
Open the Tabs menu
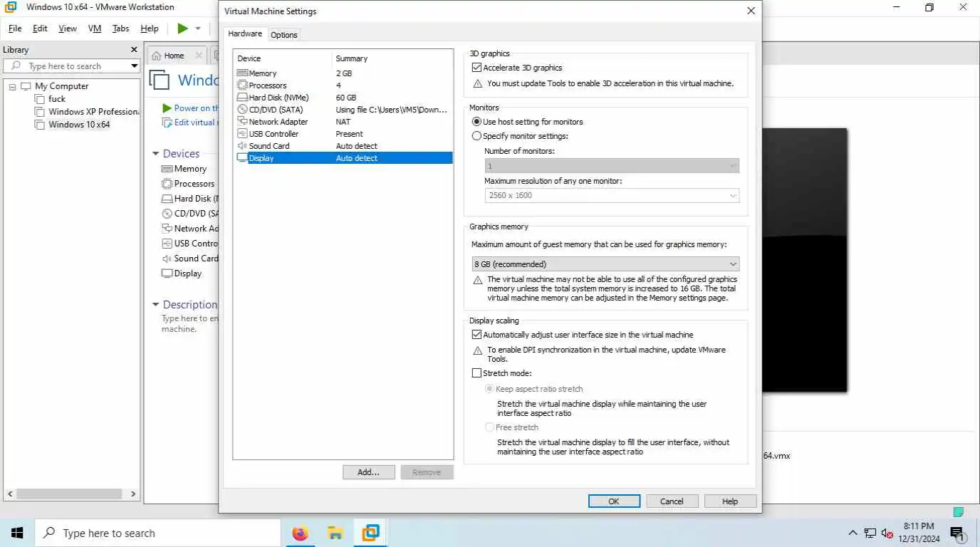coord(121,28)
